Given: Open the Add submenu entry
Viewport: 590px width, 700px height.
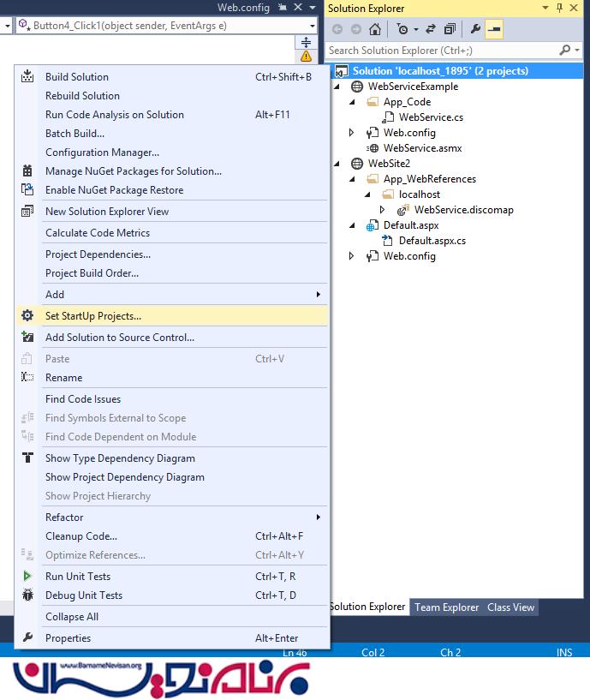Looking at the screenshot, I should [x=55, y=295].
